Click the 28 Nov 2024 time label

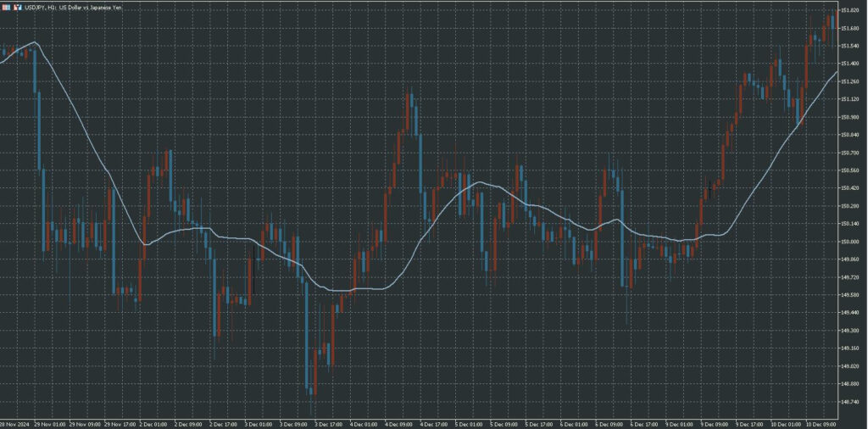[x=14, y=423]
